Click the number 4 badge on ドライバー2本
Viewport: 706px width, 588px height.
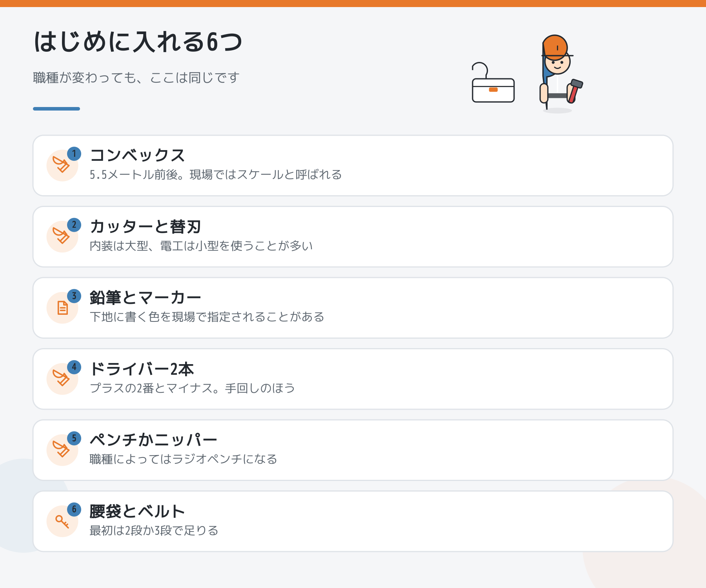pyautogui.click(x=74, y=367)
